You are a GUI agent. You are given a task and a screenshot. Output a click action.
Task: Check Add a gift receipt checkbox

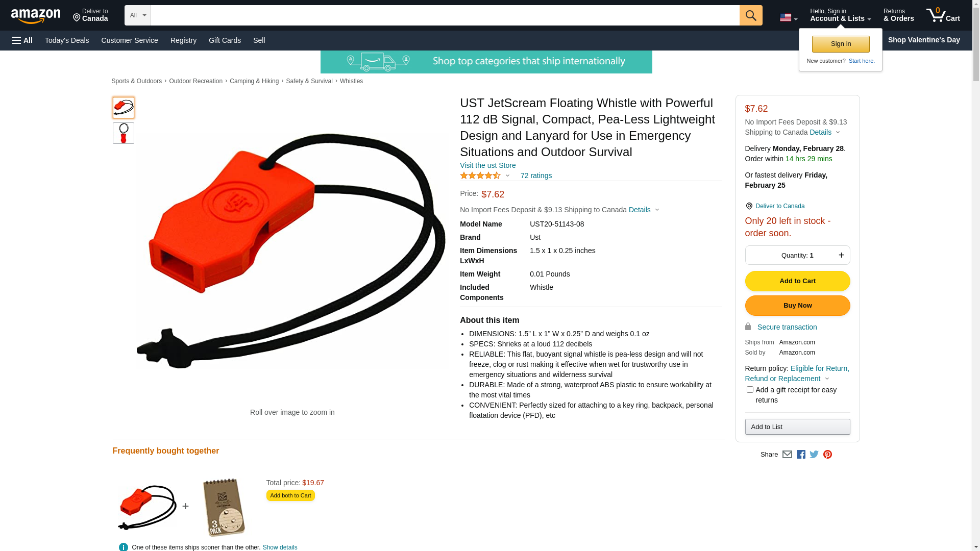(x=749, y=390)
